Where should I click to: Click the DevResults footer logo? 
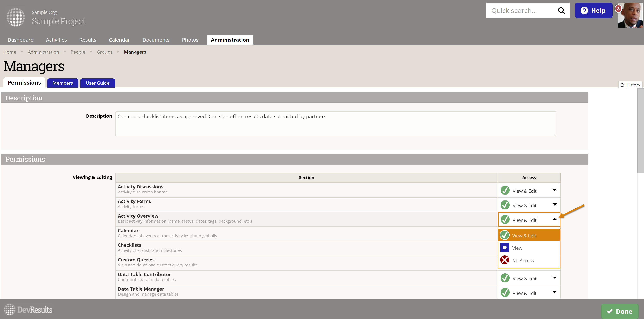click(28, 309)
